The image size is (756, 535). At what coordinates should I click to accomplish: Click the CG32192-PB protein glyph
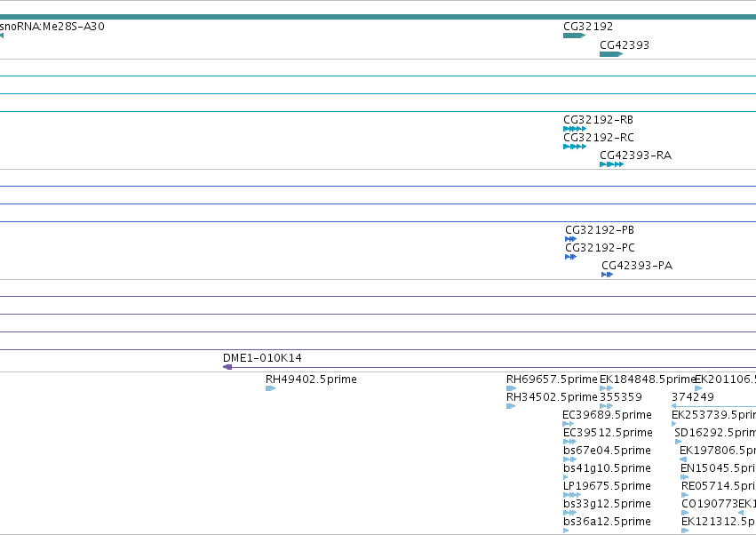tap(571, 239)
